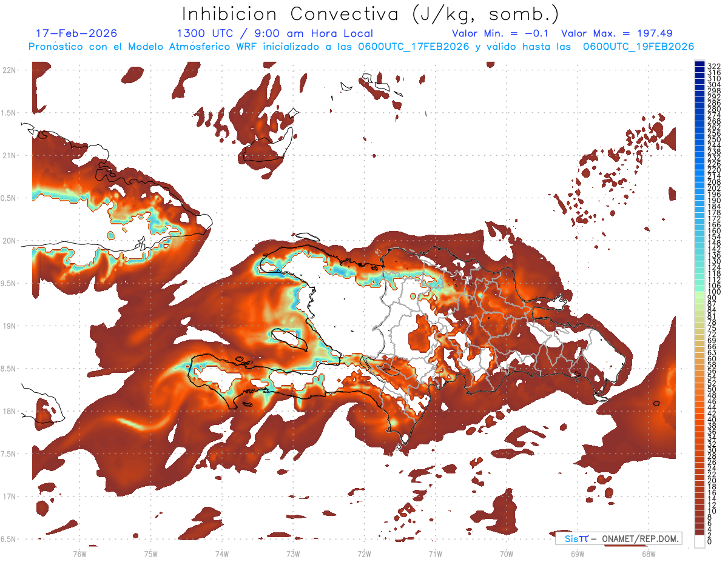
Task: Click the "75W" longitude label
Action: [x=150, y=554]
